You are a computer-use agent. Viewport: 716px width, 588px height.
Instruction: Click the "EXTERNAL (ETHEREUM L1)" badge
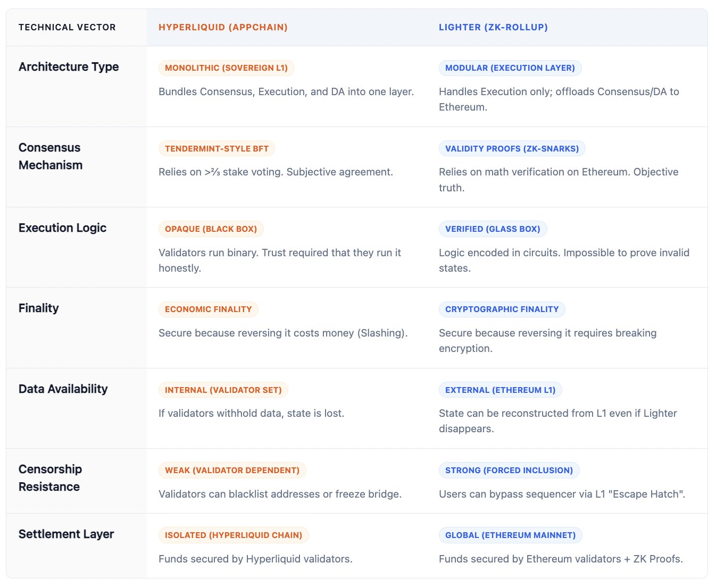point(500,390)
